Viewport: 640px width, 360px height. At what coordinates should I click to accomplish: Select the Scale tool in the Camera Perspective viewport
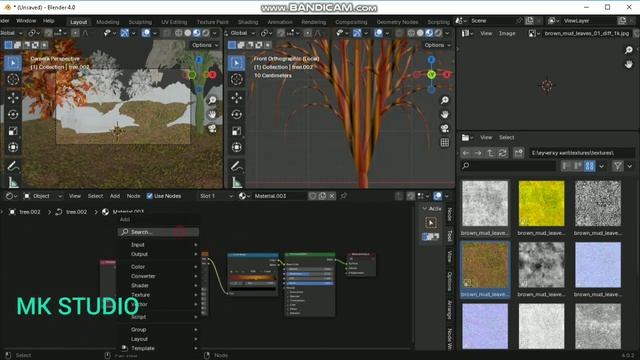[x=13, y=131]
